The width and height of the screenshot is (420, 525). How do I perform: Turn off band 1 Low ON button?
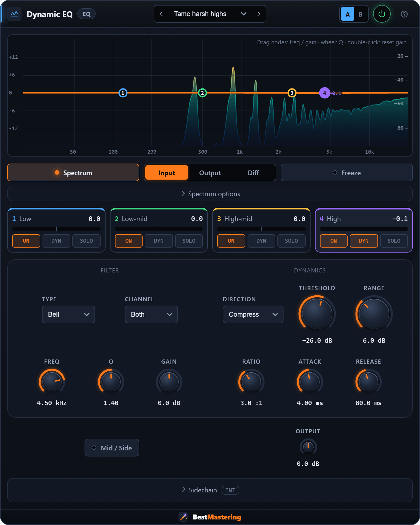(26, 241)
